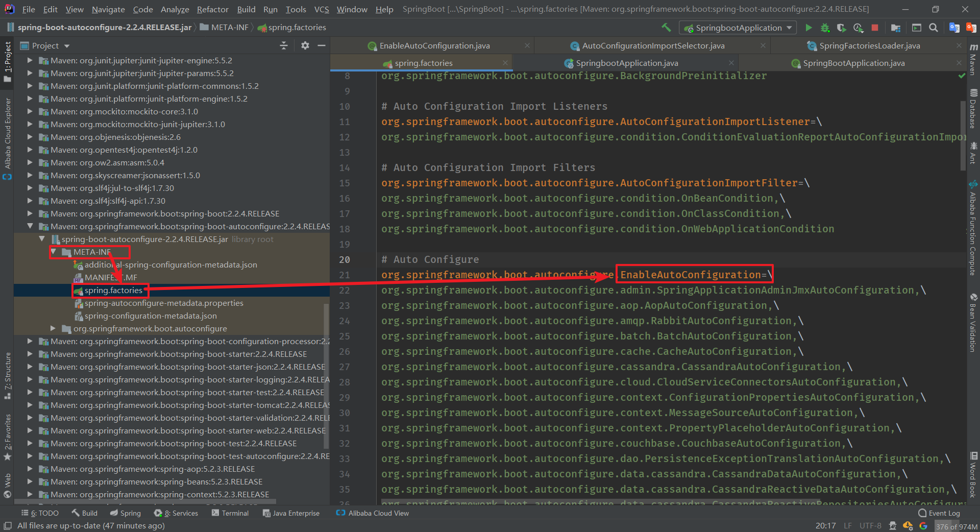Open the Refactor menu

coord(213,9)
